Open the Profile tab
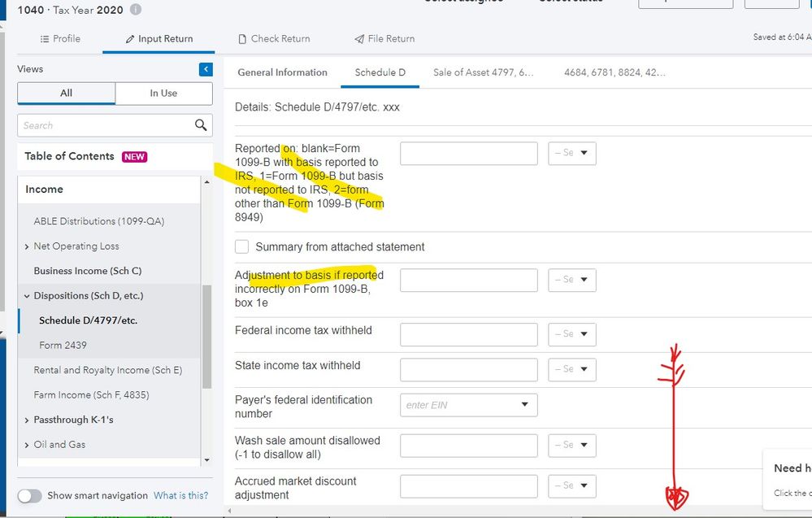 [60, 38]
